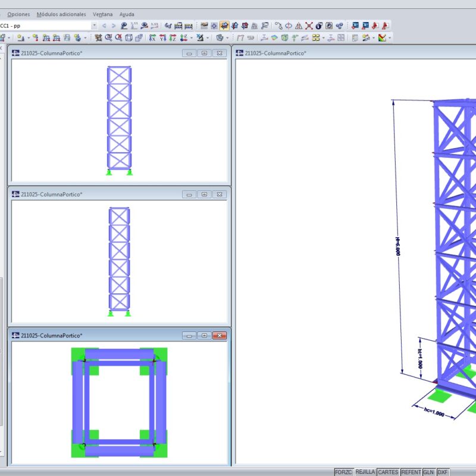Click the connected-nodes path icon
Screen dimensions: 476x476
click(278, 26)
